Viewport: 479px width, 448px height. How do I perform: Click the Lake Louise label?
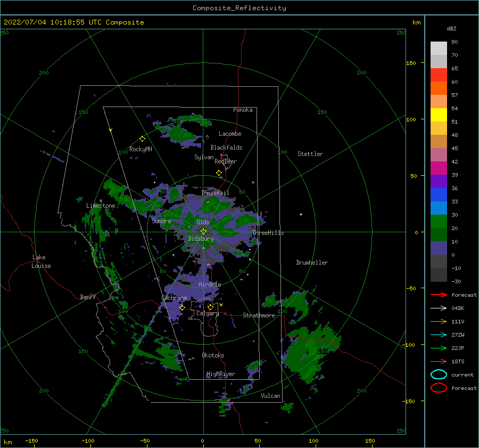point(41,262)
